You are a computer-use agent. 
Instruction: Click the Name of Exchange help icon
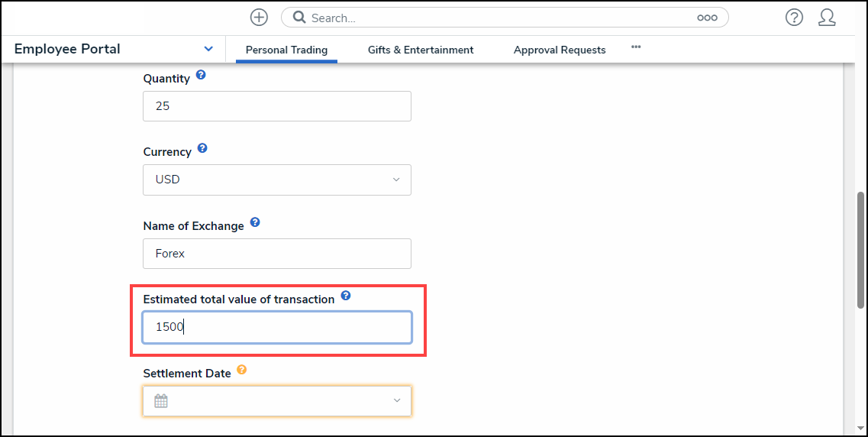(255, 222)
